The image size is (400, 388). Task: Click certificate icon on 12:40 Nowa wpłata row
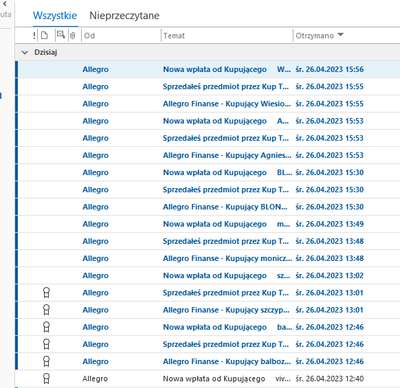pos(46,379)
